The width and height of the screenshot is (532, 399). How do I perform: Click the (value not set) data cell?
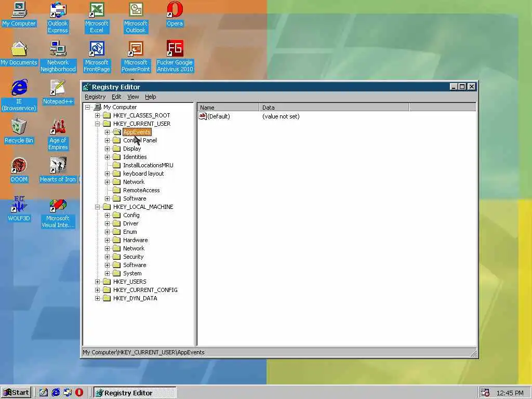pos(281,116)
